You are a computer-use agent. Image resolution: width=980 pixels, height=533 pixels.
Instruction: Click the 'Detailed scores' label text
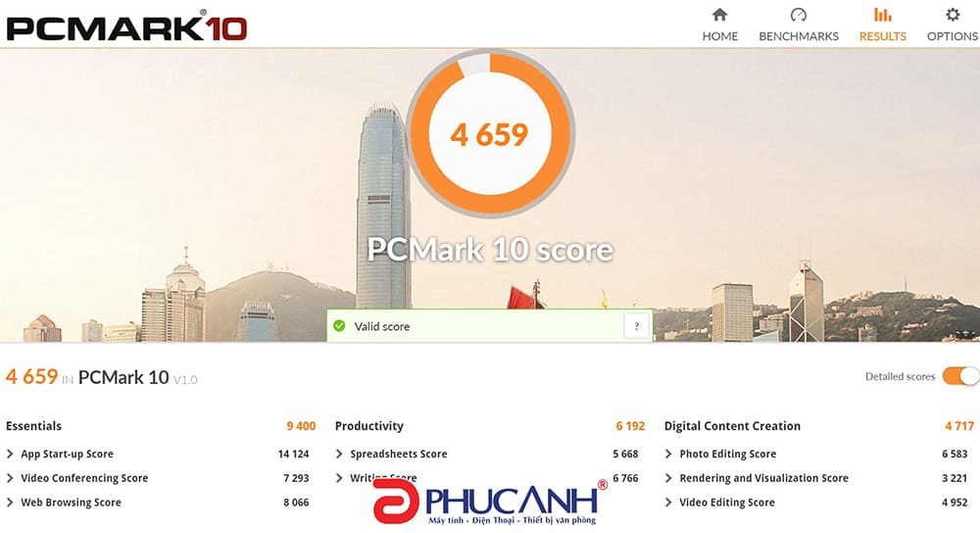pos(900,376)
